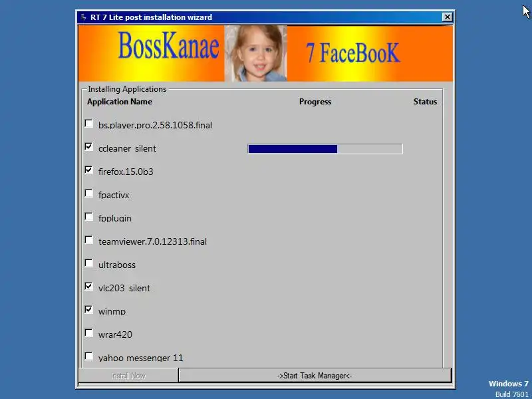The image size is (532, 399).
Task: Click the fpplugin label text
Action: (x=114, y=218)
